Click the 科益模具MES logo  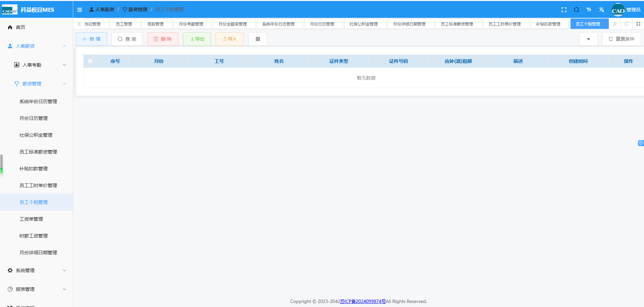click(x=28, y=10)
